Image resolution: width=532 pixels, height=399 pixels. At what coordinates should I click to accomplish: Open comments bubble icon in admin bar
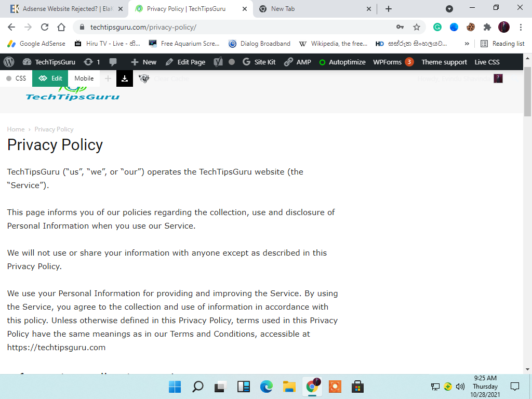pos(113,62)
